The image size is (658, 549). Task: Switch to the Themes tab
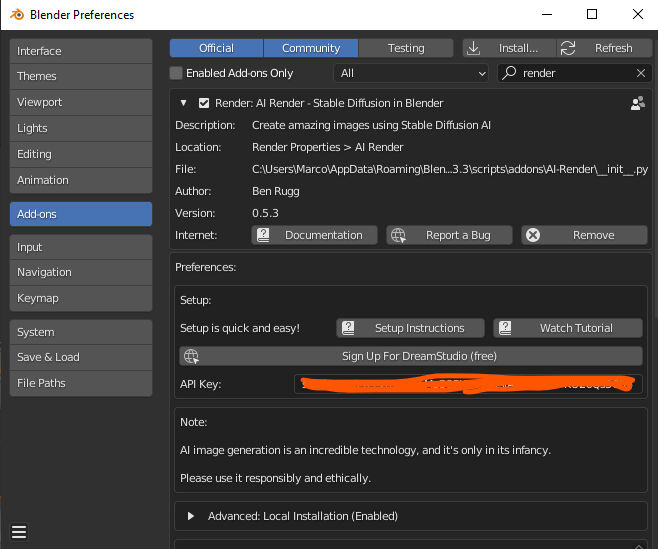[x=81, y=76]
